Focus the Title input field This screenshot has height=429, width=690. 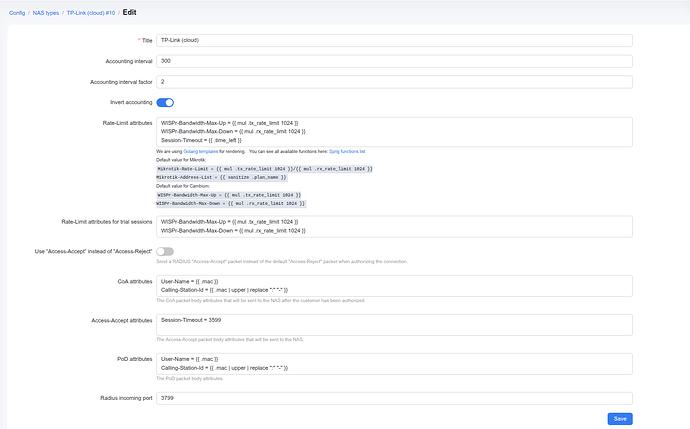point(394,40)
